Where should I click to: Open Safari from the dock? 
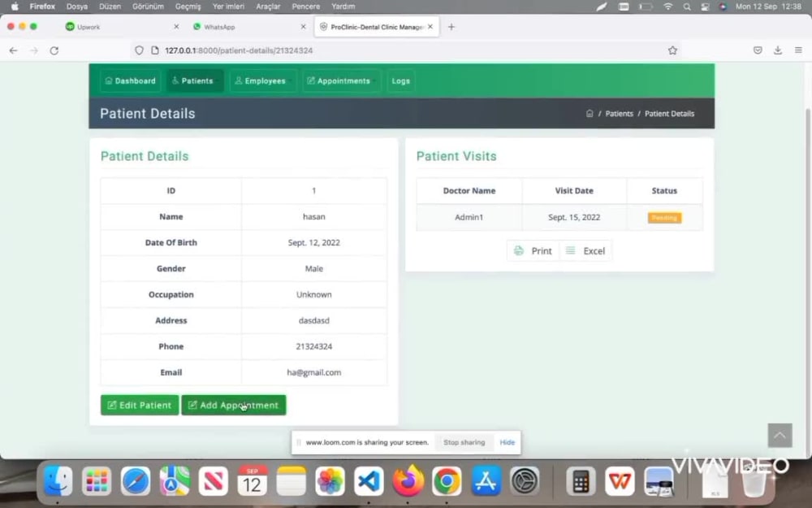point(136,481)
